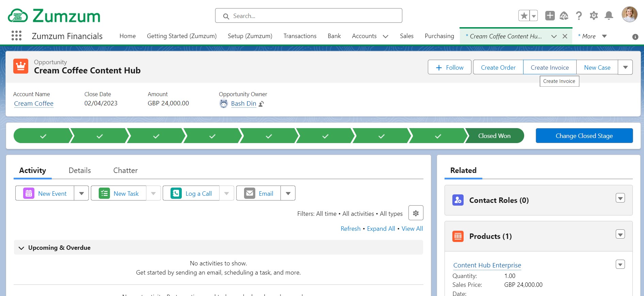Select the Activity tab
Viewport: 644px width, 296px height.
(x=33, y=170)
